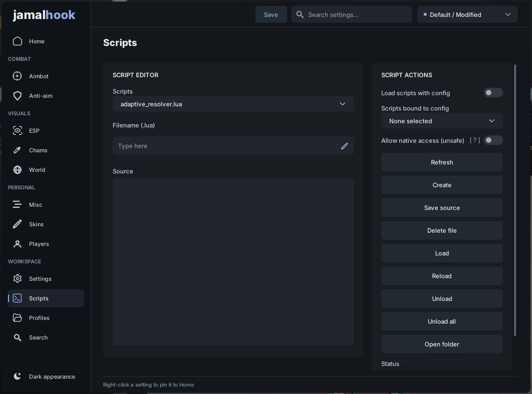Click the Load button

(442, 253)
